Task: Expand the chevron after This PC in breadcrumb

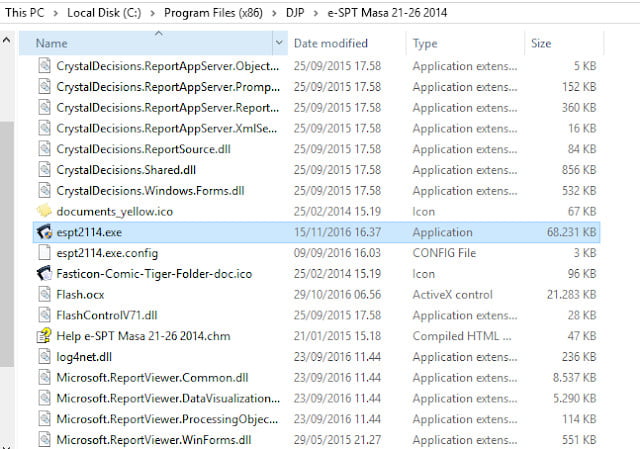Action: 56,13
